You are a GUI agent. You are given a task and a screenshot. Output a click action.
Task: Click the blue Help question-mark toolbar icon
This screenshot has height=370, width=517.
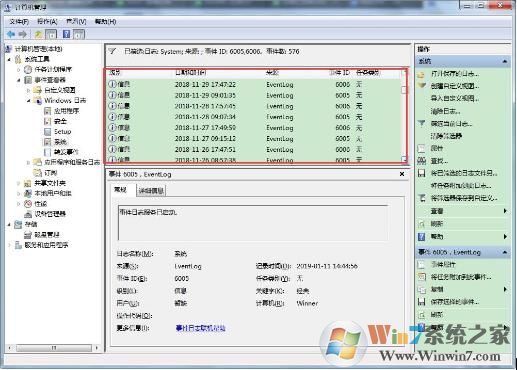pos(66,34)
